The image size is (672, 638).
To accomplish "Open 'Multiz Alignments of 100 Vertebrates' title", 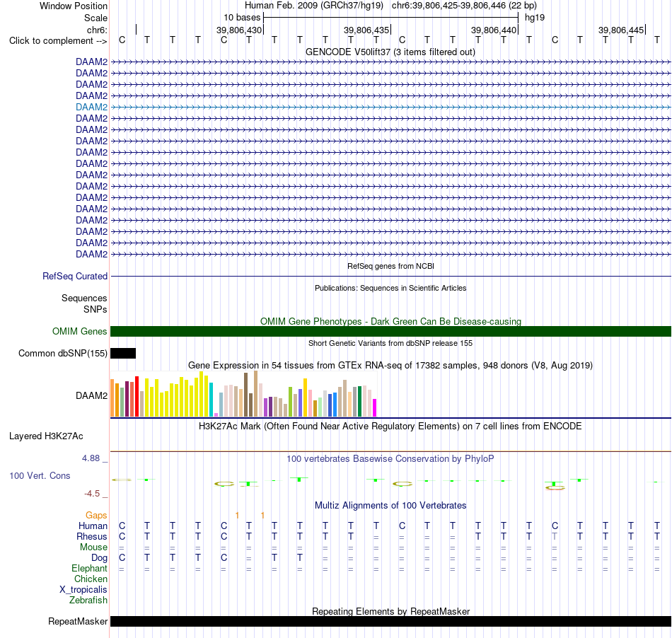I will pyautogui.click(x=390, y=506).
